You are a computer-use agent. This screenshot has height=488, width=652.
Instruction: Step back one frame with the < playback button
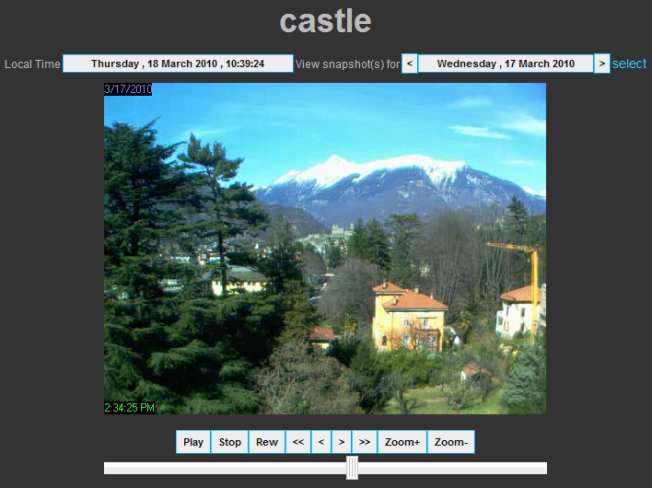[321, 442]
